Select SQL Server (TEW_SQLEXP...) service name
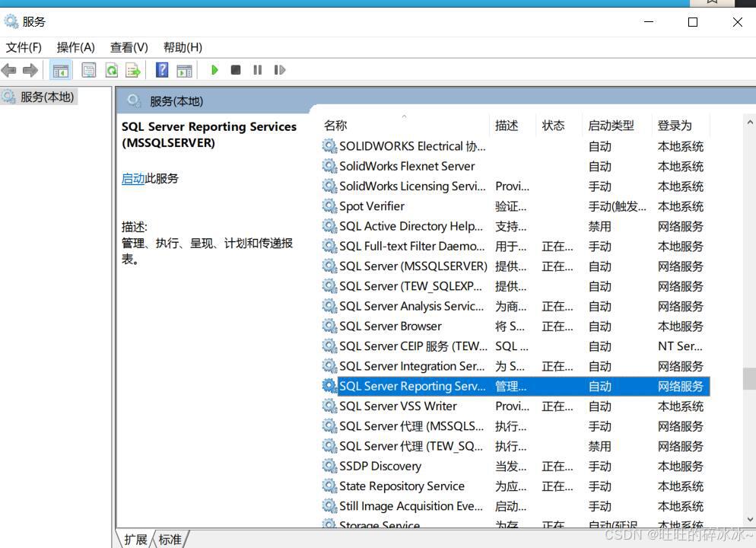756x548 pixels. pyautogui.click(x=410, y=286)
